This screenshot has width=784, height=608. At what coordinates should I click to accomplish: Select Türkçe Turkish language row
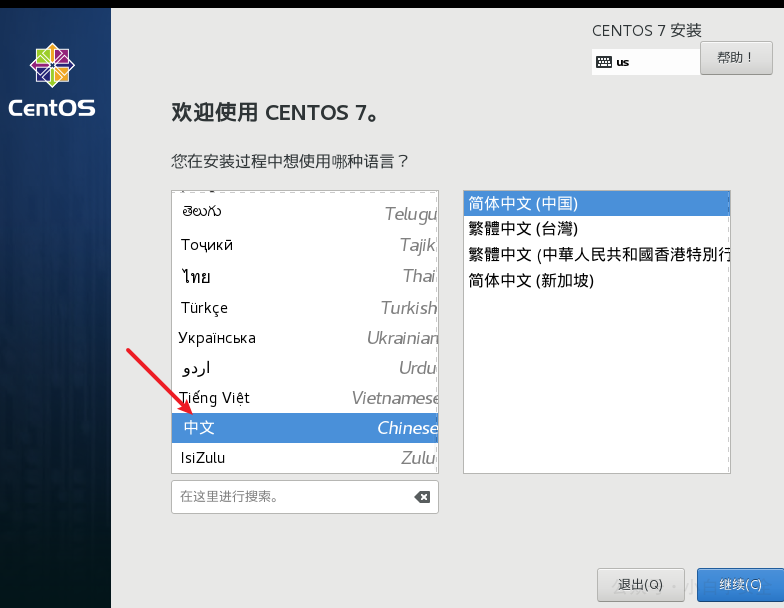304,308
